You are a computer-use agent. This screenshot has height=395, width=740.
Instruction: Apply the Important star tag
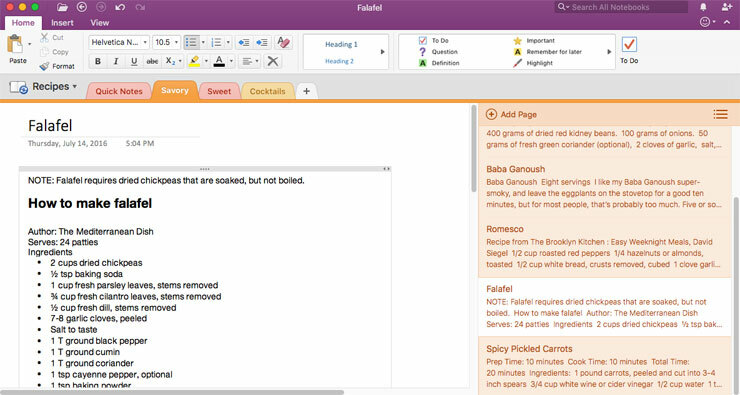[x=534, y=41]
